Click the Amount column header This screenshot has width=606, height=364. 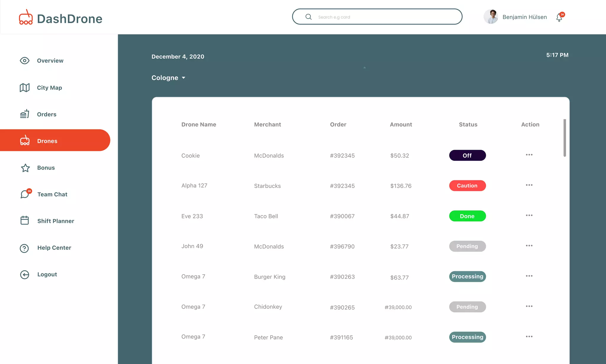click(x=401, y=125)
